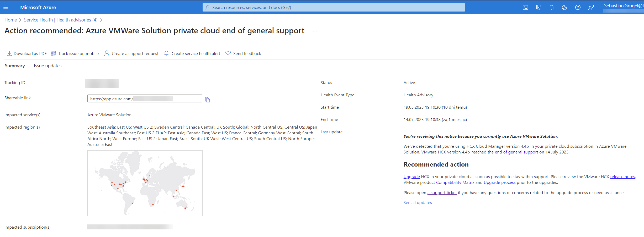Click the top bar feedback icon

591,7
